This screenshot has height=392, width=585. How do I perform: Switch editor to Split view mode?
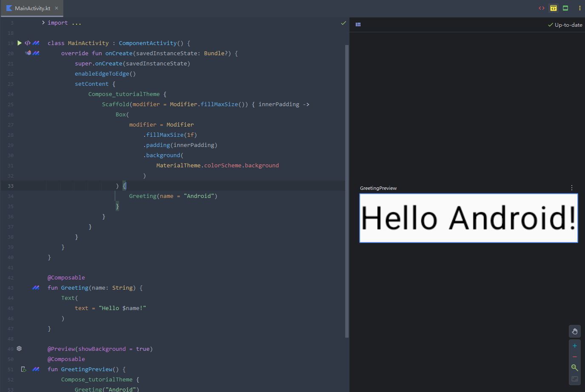554,8
